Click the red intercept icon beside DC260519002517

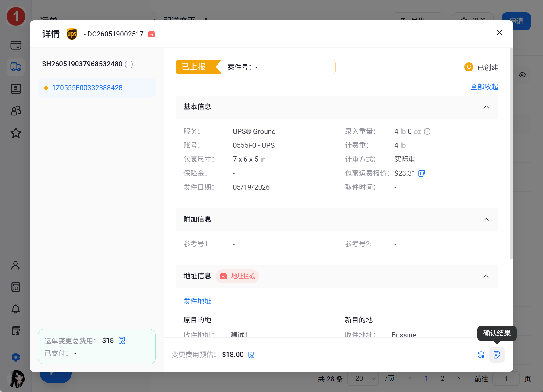pos(151,34)
